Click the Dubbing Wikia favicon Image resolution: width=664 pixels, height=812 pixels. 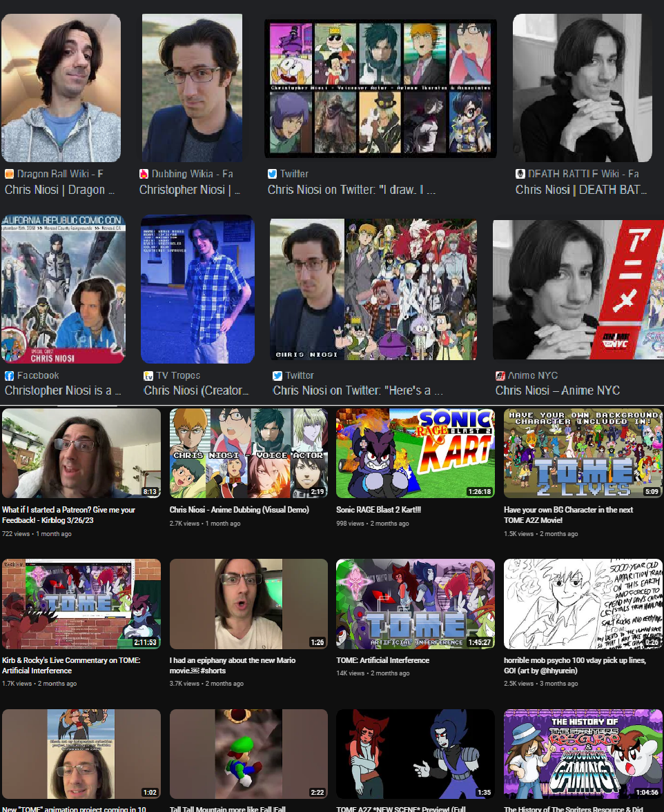(144, 174)
